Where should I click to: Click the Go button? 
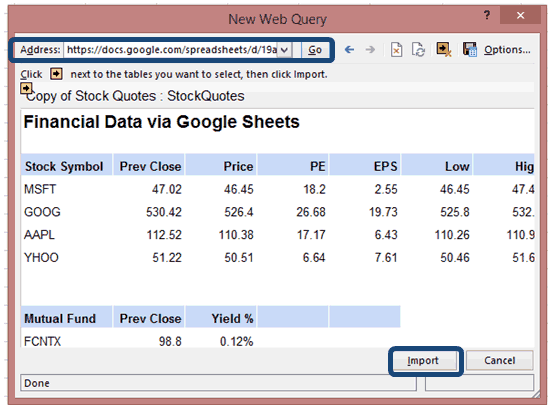[x=315, y=50]
